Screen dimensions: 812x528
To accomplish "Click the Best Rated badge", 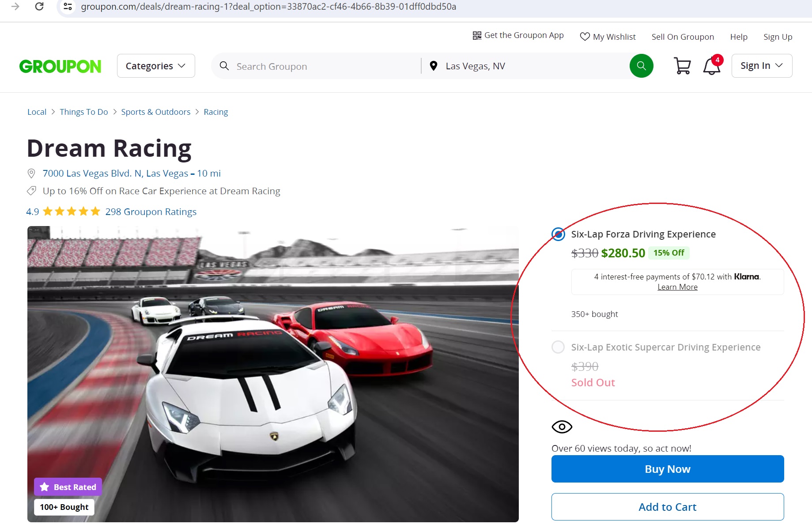I will coord(68,487).
